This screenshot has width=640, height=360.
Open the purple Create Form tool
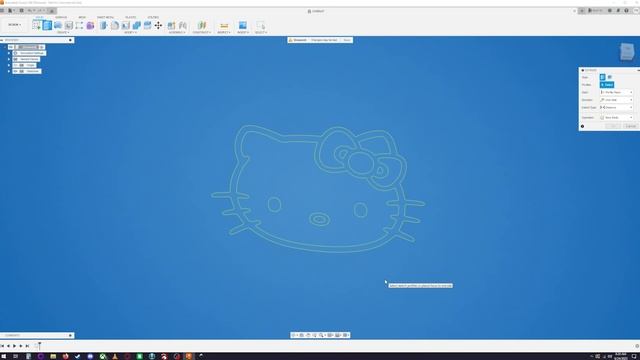click(90, 25)
